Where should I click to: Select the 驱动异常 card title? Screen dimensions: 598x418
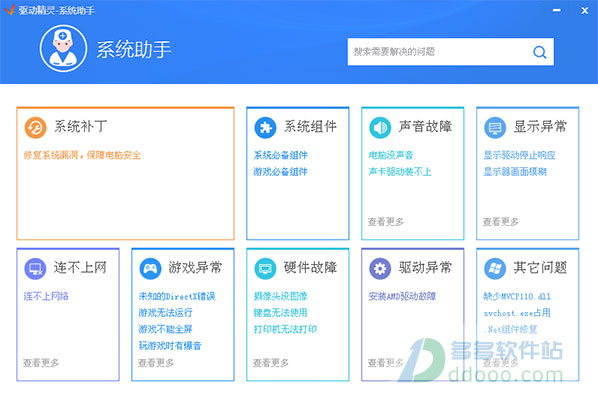click(x=425, y=268)
